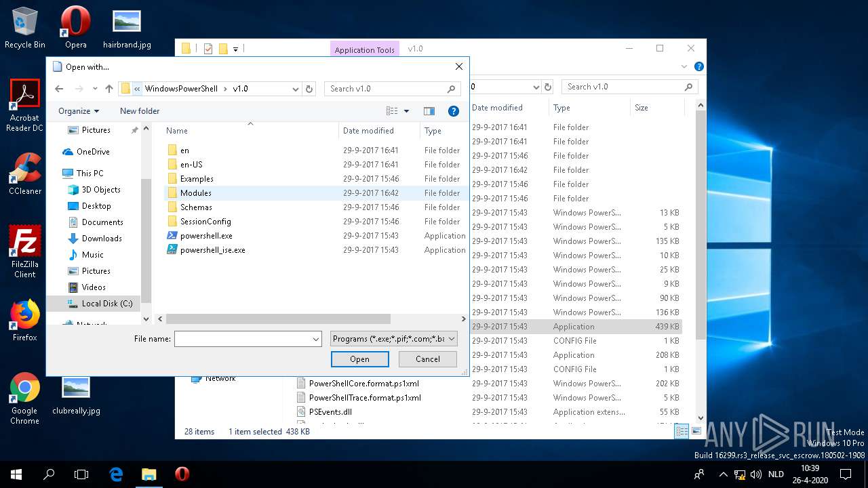
Task: Click the Help question mark icon in dialog
Action: click(x=454, y=111)
